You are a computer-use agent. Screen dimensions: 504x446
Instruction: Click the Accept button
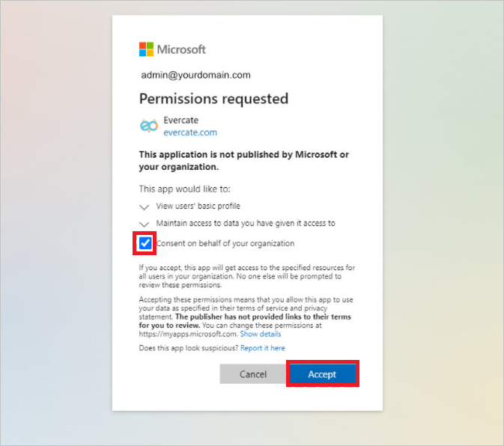click(322, 373)
